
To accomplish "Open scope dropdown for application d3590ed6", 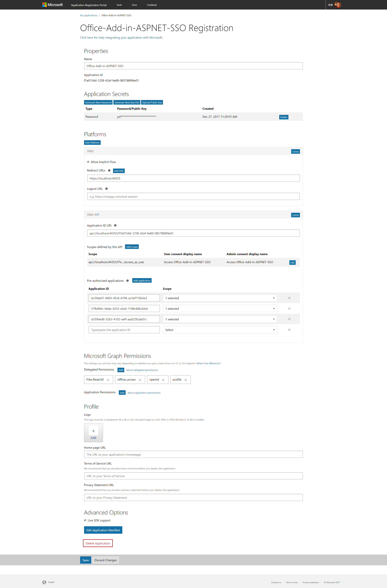I will click(220, 319).
